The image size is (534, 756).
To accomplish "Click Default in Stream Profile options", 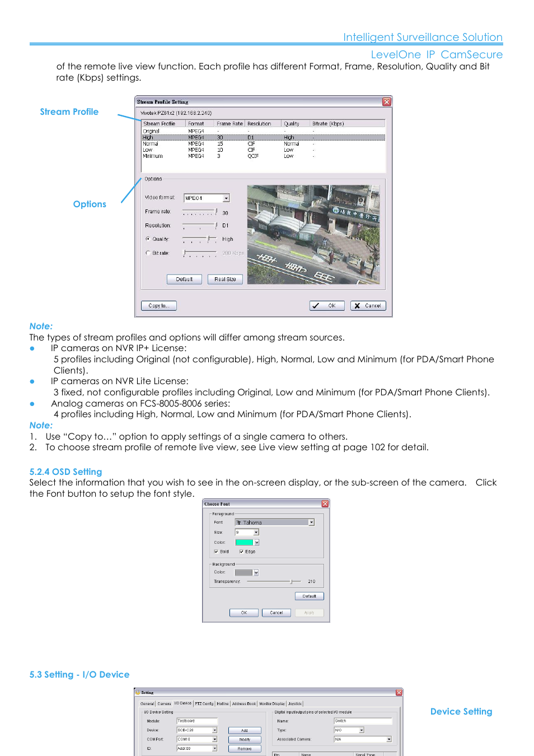I will [184, 279].
